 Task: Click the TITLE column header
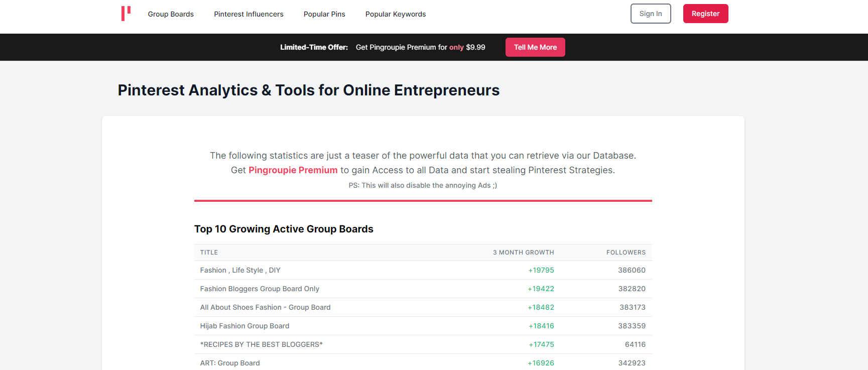[x=209, y=253]
